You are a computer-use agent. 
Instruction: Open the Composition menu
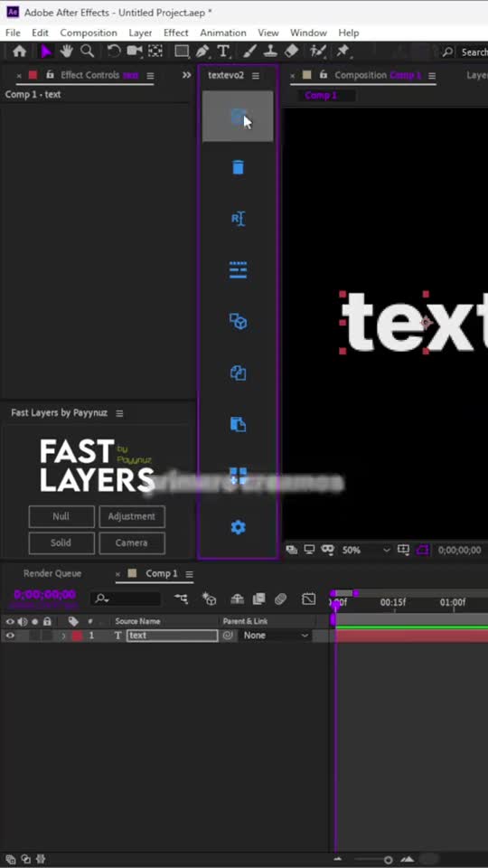pos(89,33)
